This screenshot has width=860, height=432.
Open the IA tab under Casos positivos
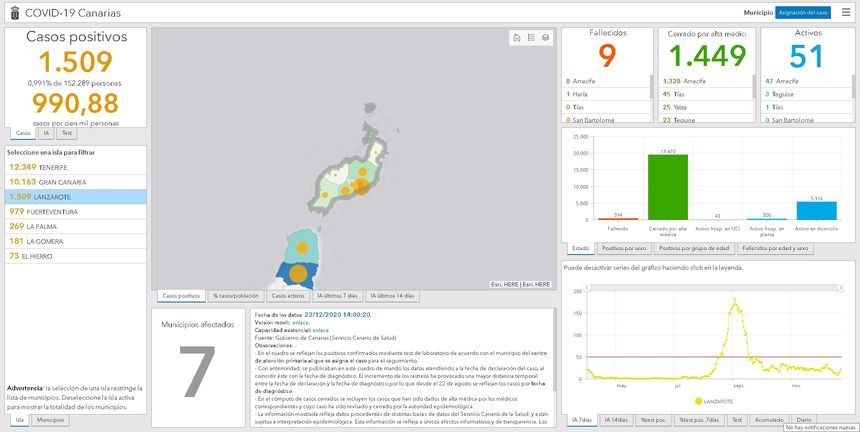47,132
